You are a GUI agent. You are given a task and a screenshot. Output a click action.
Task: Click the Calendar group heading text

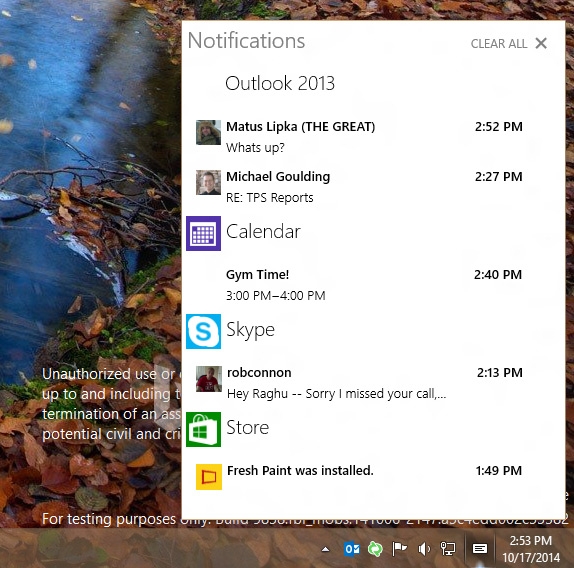[263, 232]
